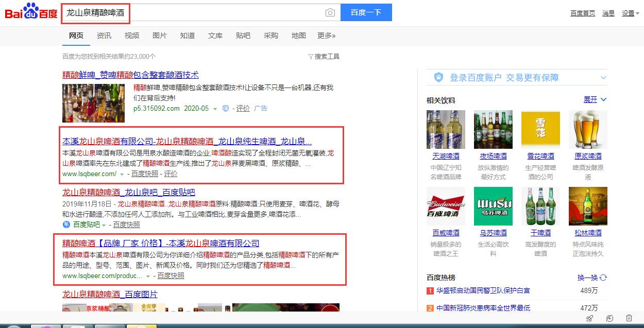Image resolution: width=644 pixels, height=328 pixels.
Task: Open camera image search icon
Action: pyautogui.click(x=330, y=12)
